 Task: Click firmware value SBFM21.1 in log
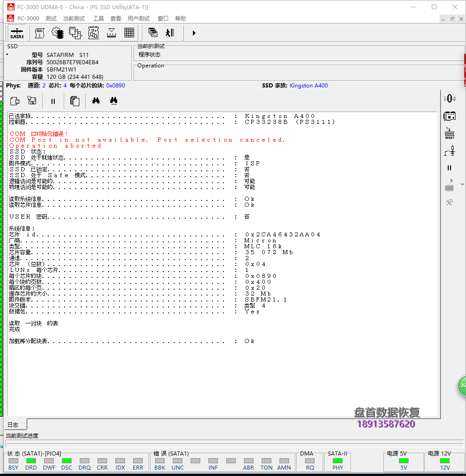click(266, 300)
